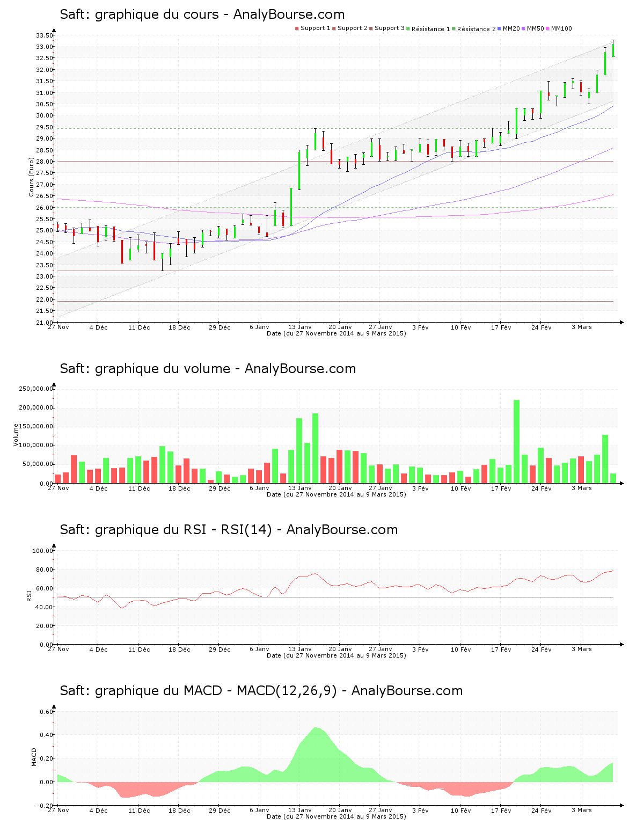
Task: Select the 'Résistance 2' legend label
Action: [477, 29]
